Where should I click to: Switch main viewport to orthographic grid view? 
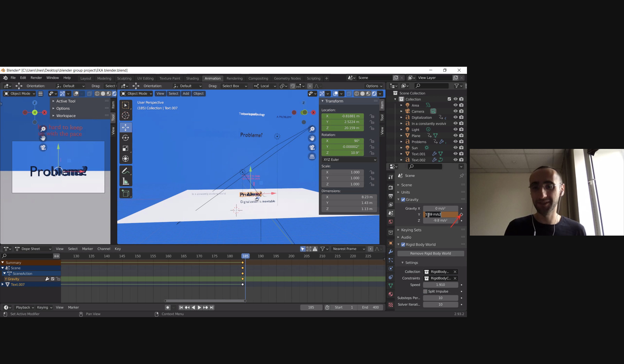[x=312, y=157]
